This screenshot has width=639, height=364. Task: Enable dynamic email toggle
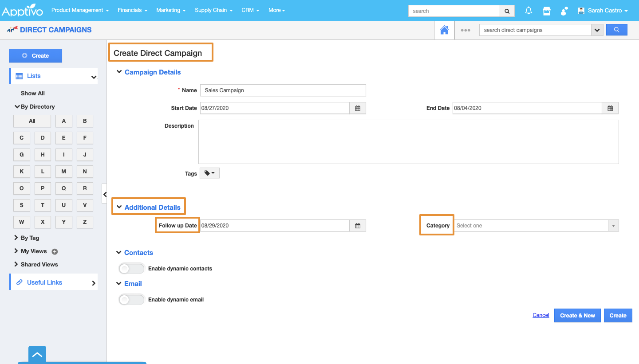[131, 300]
